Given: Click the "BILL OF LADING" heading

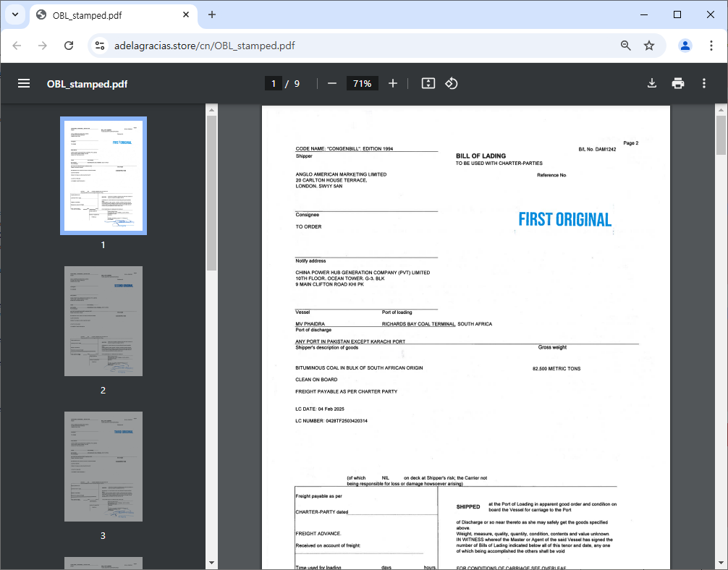Looking at the screenshot, I should click(x=481, y=156).
